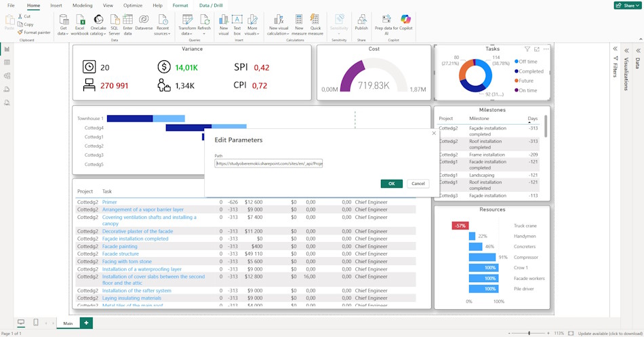Add a new report page
The image size is (644, 337).
point(86,323)
